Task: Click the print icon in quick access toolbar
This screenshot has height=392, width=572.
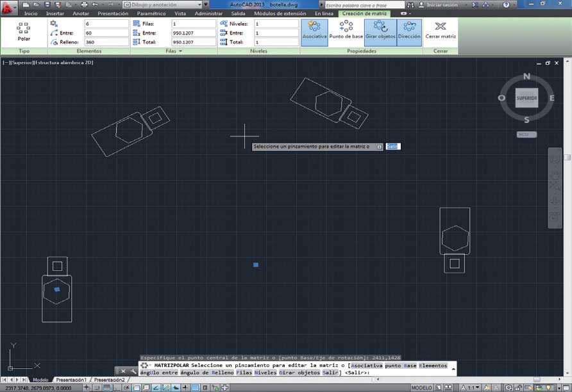Action: pos(84,4)
